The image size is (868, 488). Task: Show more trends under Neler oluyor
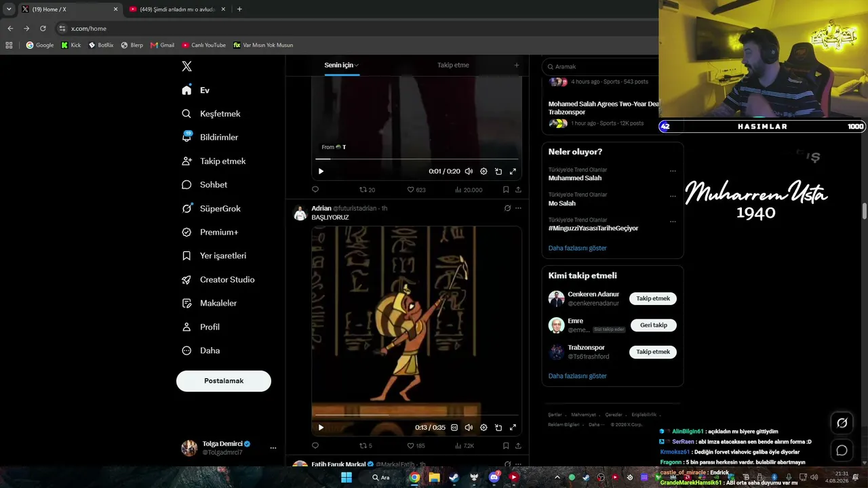[x=578, y=248]
